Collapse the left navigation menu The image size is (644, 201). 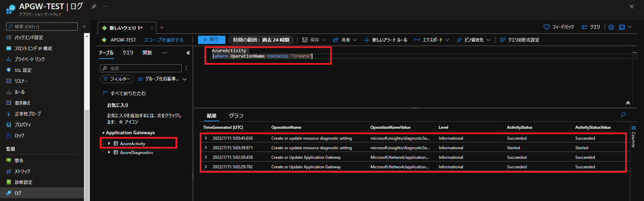point(84,27)
